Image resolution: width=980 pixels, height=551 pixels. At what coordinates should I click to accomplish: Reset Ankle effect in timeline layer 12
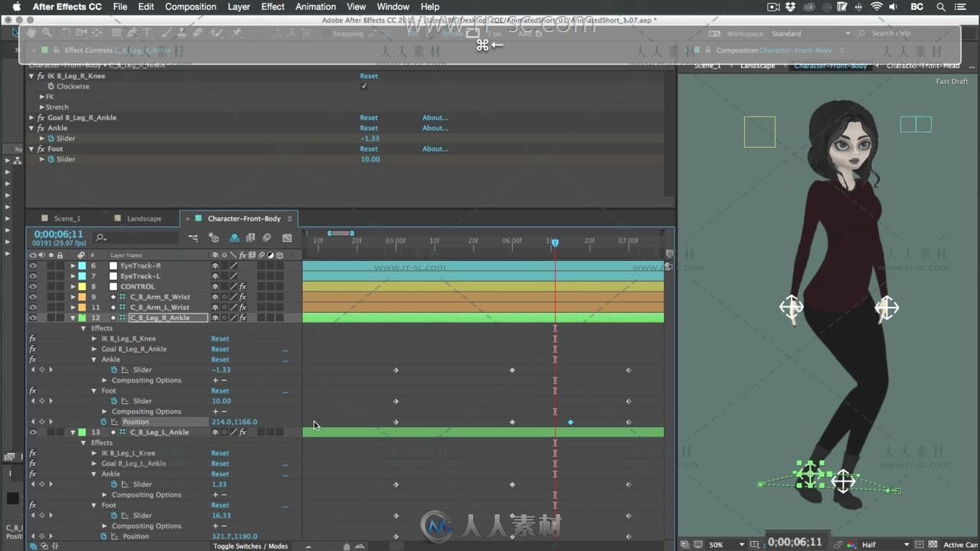pyautogui.click(x=220, y=360)
